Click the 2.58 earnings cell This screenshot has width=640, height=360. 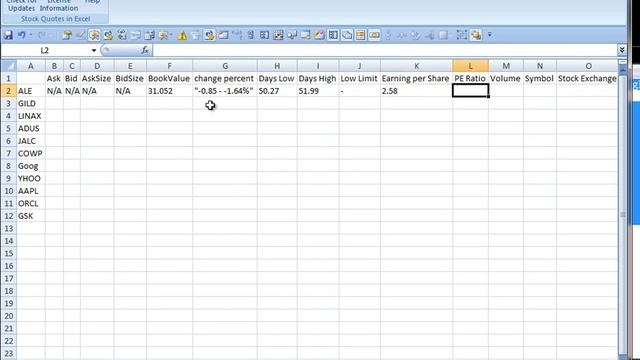[416, 91]
